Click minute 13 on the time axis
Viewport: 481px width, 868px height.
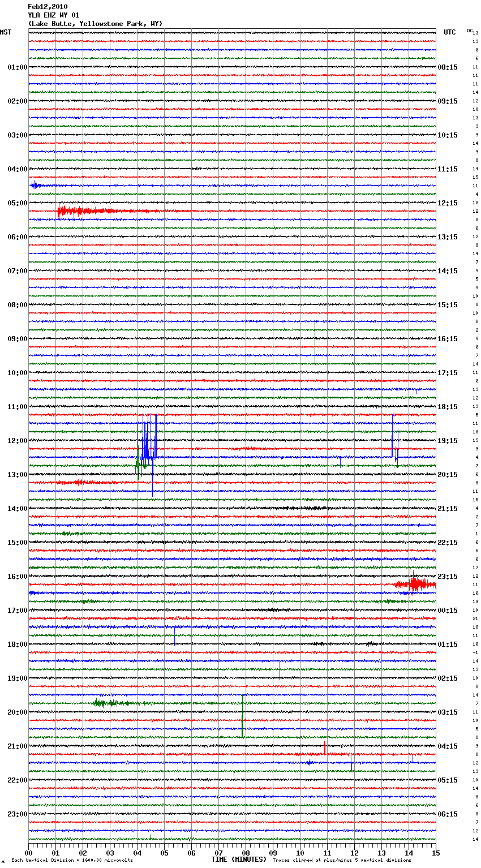click(x=382, y=853)
